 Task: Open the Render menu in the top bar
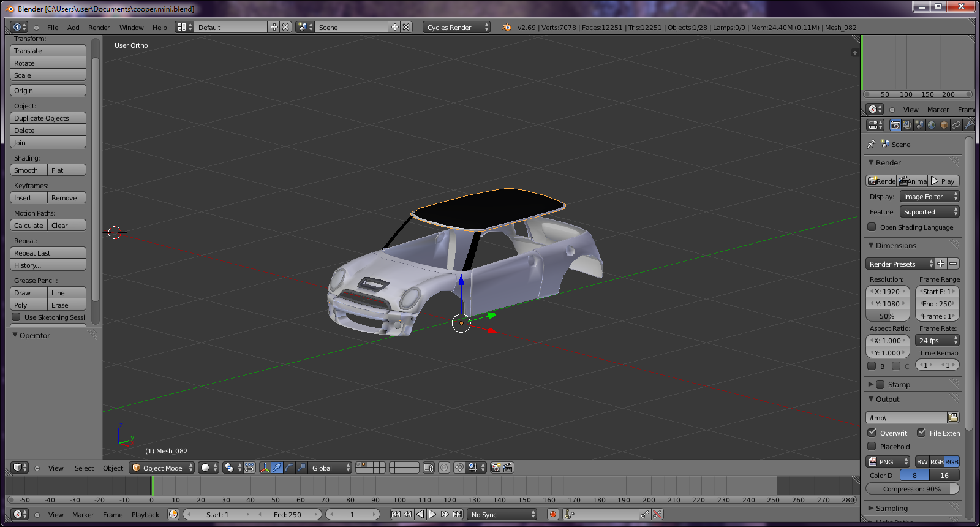click(x=99, y=27)
